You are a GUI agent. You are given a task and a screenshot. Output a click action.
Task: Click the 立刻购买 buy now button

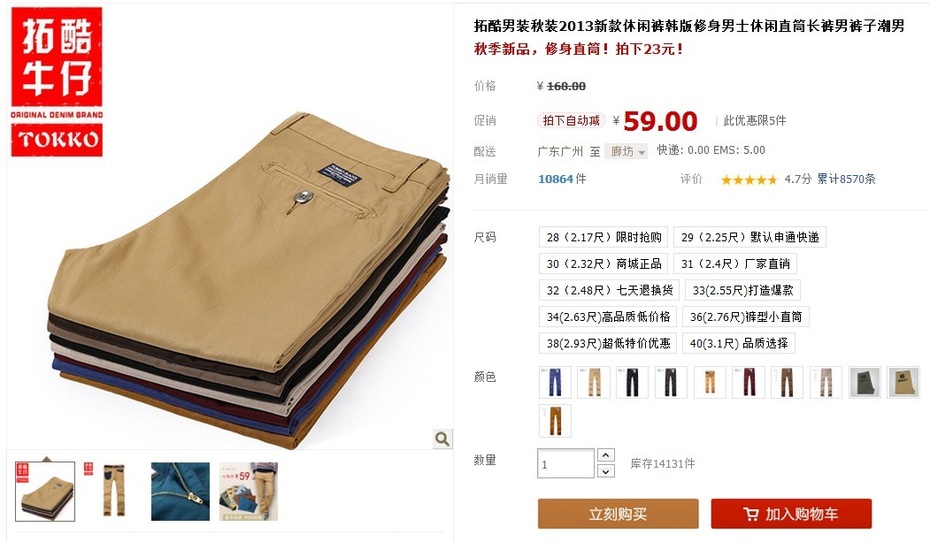[x=618, y=514]
